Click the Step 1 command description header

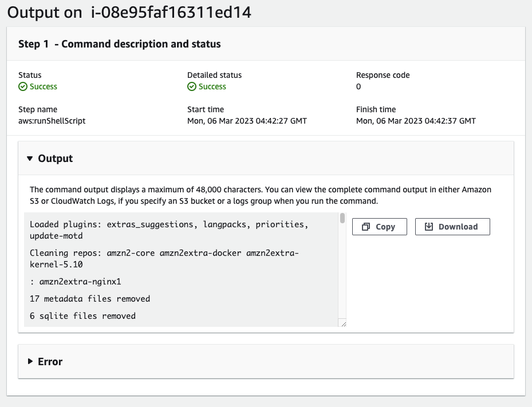[120, 44]
